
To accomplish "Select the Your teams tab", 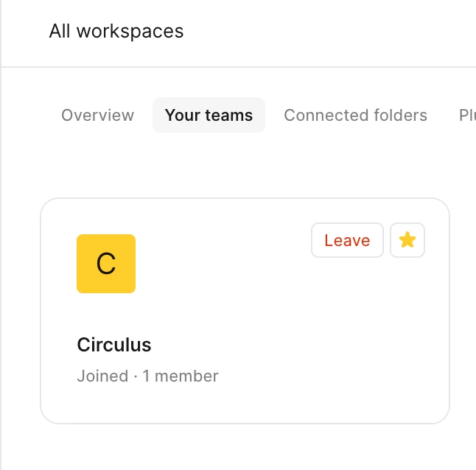I will pos(209,115).
